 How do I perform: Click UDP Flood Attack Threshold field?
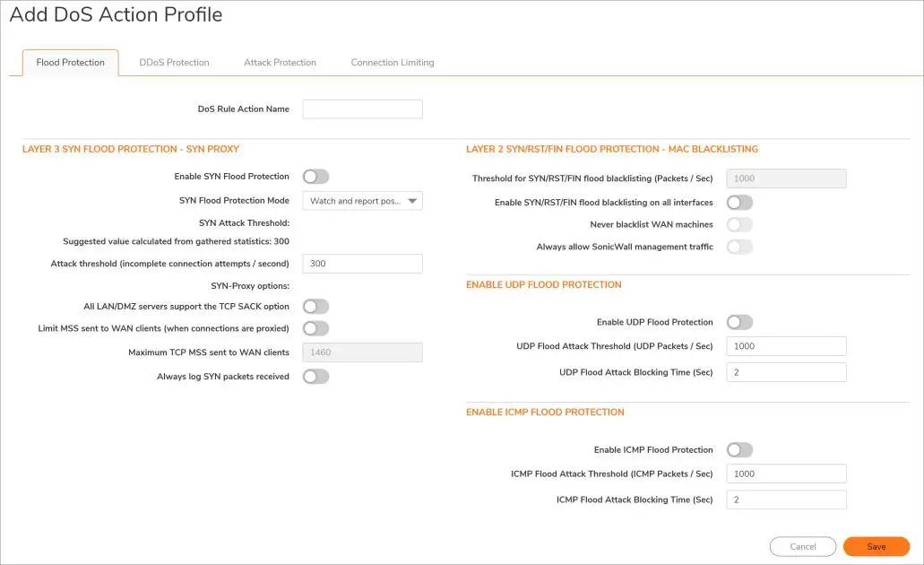tap(786, 346)
